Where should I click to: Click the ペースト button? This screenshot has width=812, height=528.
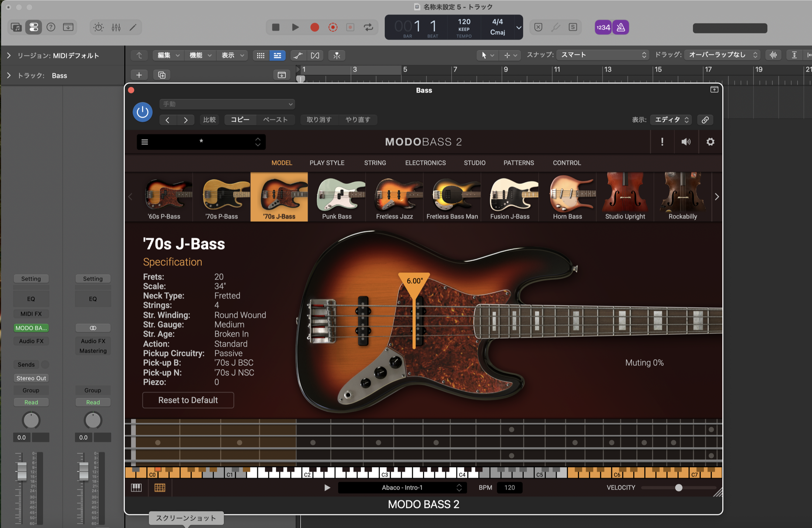(x=275, y=120)
